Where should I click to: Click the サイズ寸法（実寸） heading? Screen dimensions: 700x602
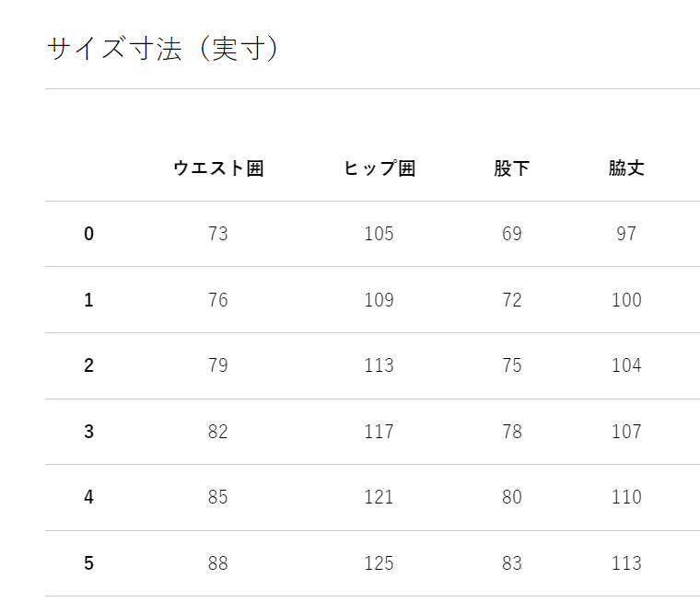point(162,49)
